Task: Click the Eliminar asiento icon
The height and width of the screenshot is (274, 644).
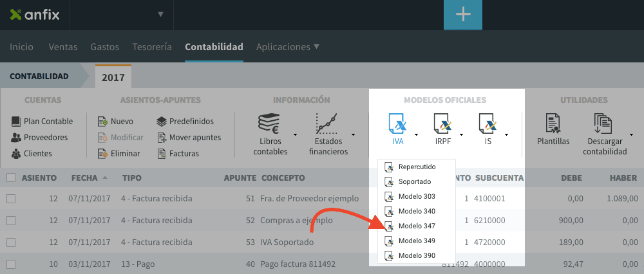Action: [x=102, y=154]
